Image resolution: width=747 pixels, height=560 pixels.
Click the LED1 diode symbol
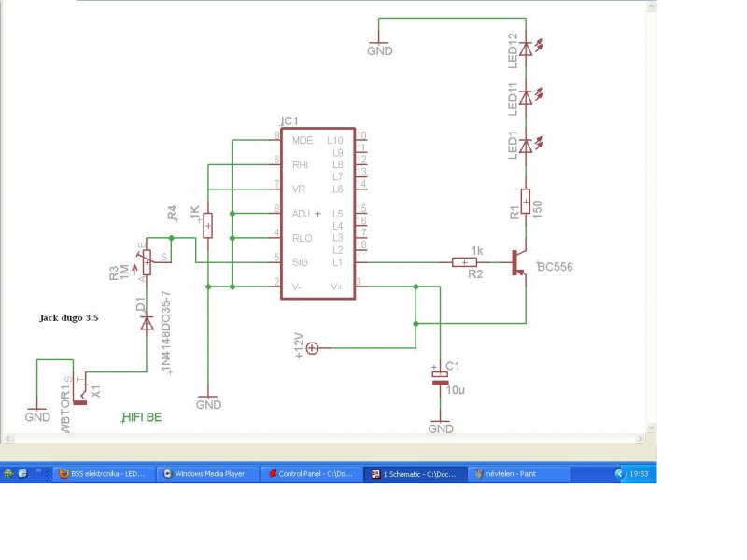[526, 146]
